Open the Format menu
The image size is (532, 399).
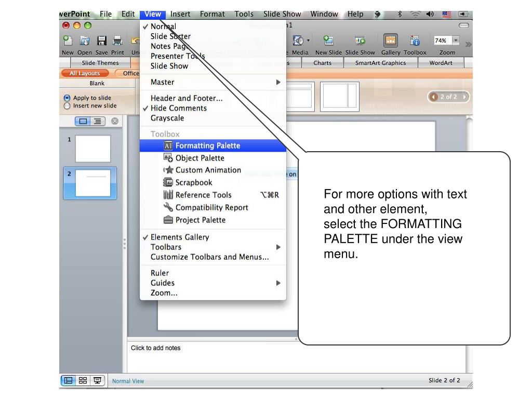212,14
